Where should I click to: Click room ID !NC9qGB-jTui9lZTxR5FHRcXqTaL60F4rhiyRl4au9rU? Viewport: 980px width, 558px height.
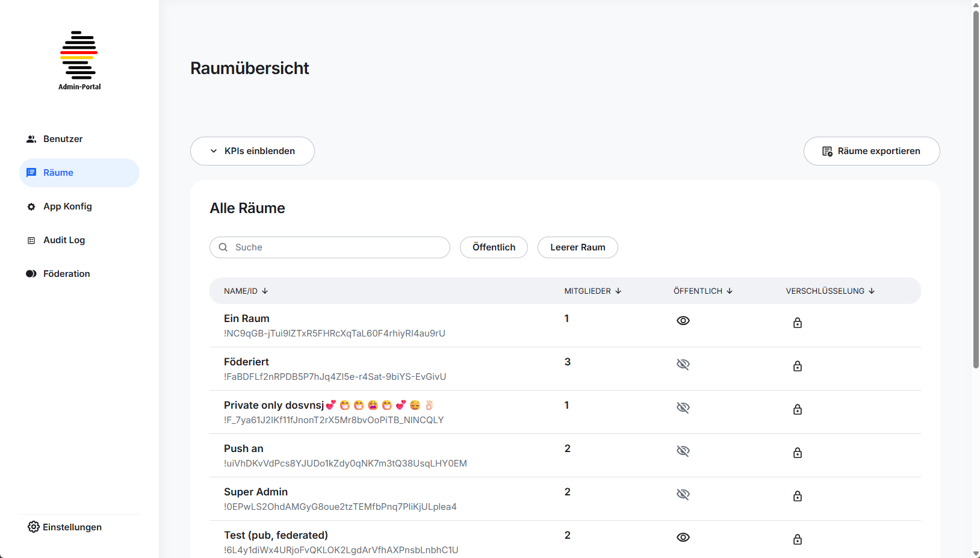[335, 333]
